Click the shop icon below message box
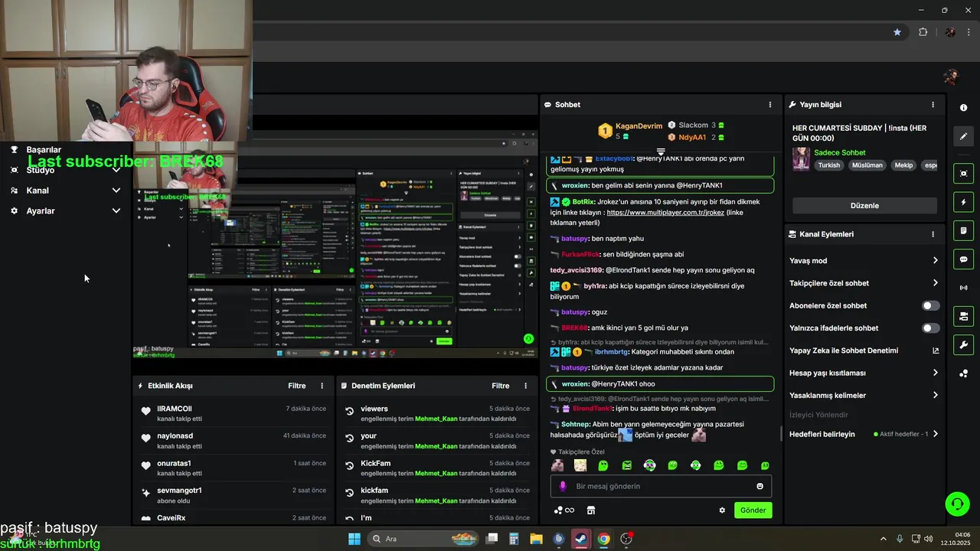980x551 pixels. [590, 510]
